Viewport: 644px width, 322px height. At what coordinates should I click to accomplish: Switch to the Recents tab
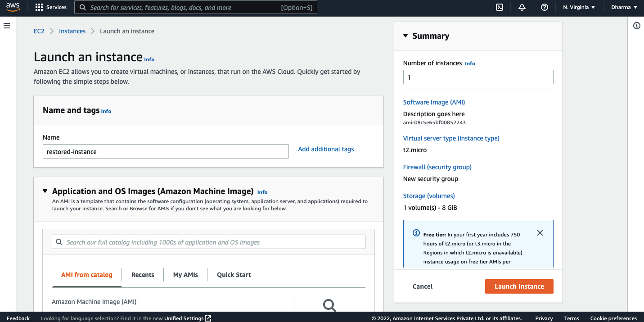[x=143, y=275]
